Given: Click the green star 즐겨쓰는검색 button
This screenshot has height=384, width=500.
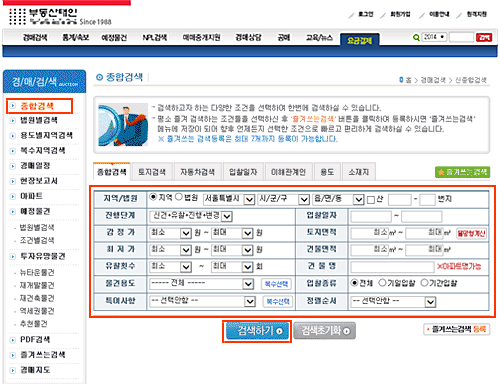Looking at the screenshot, I should click(x=462, y=172).
